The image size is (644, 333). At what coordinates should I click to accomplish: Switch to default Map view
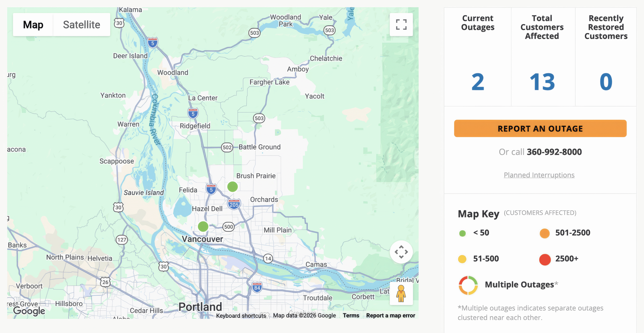point(33,25)
